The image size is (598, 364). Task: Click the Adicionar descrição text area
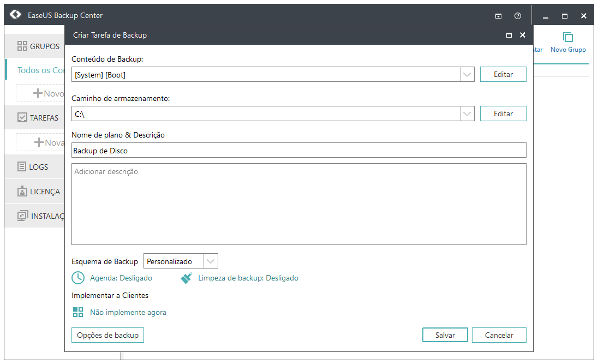click(x=298, y=204)
